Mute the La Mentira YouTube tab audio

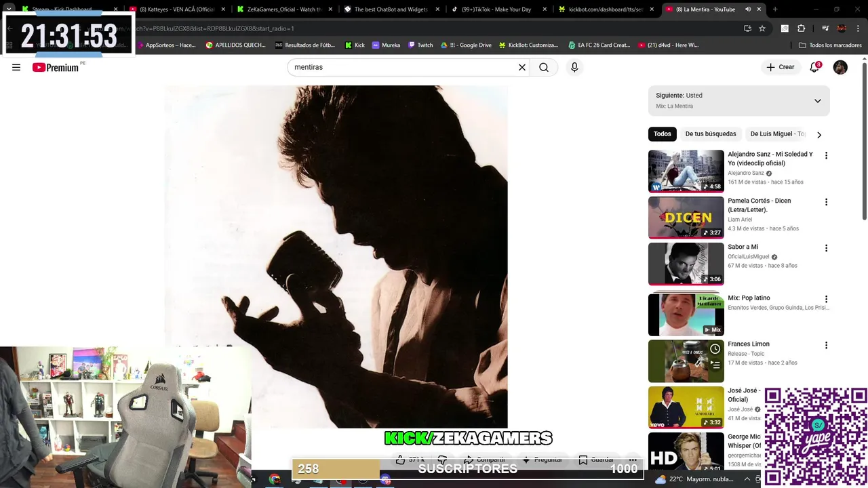click(747, 9)
